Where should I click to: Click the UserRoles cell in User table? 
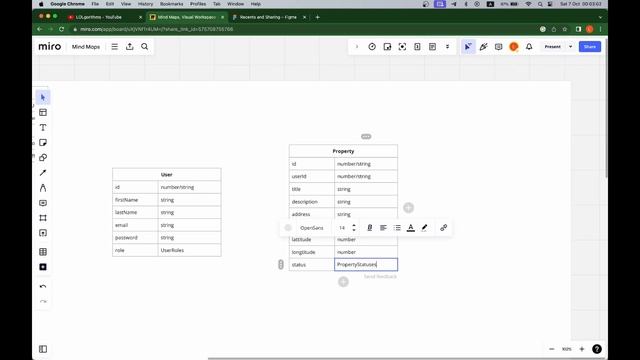(189, 250)
